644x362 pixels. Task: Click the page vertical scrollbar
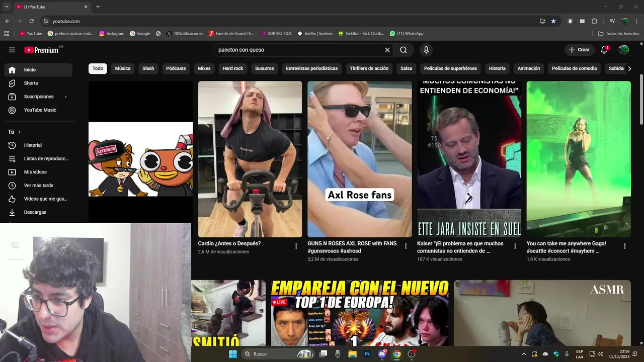pos(641,100)
